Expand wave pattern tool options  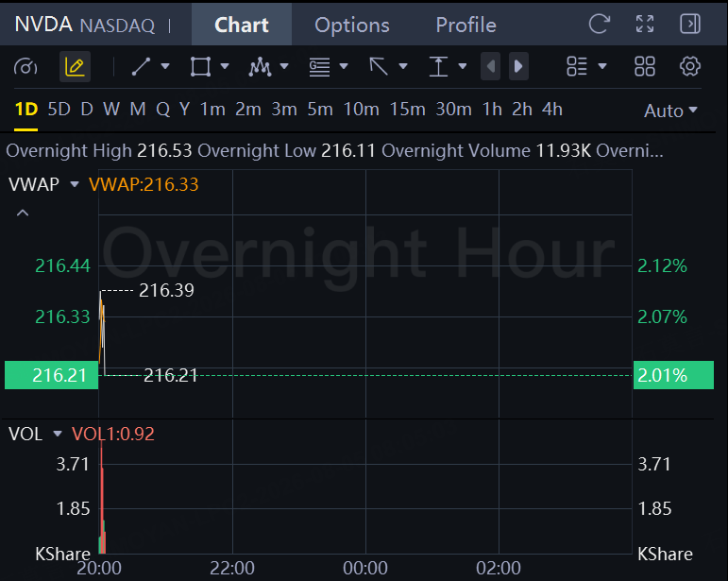point(284,66)
